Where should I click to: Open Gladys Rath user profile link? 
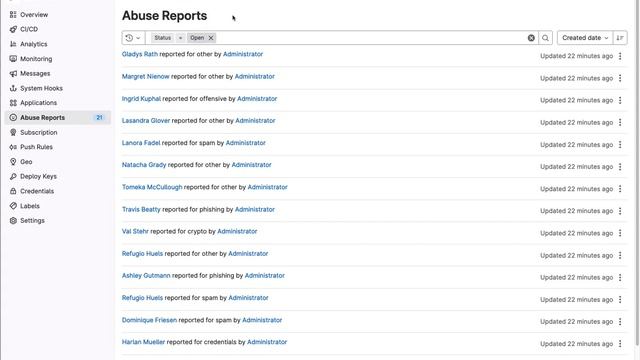click(140, 54)
